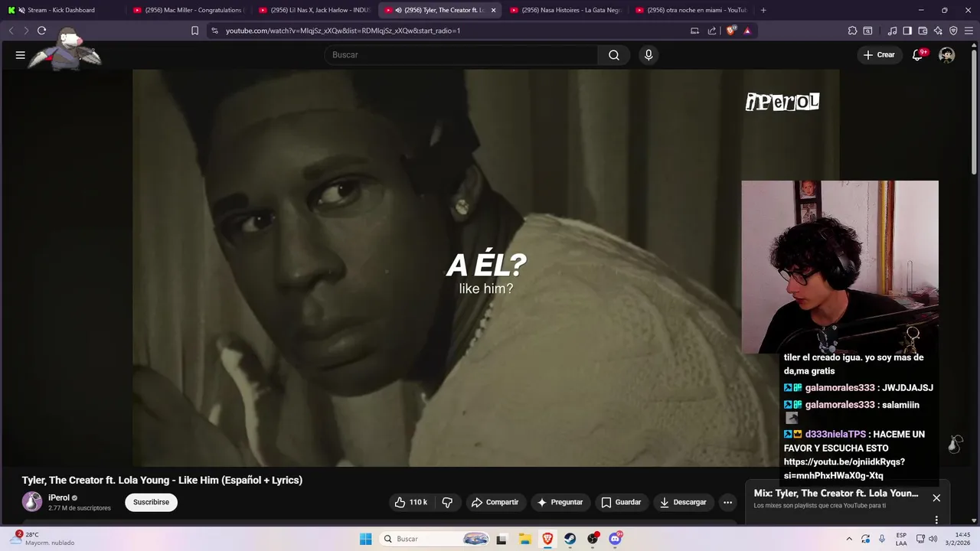
Task: Click the YouTube Buscar search field
Action: pyautogui.click(x=461, y=55)
